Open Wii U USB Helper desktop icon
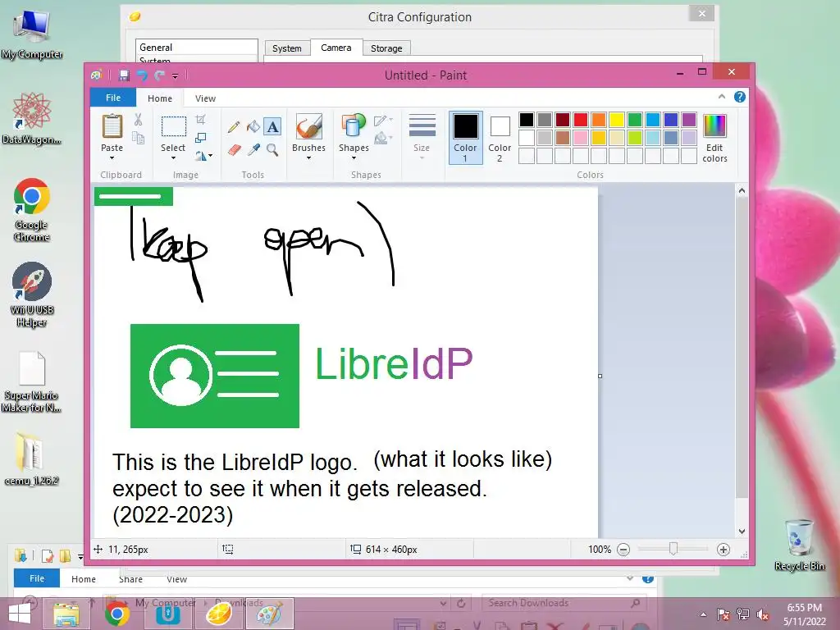 click(32, 294)
